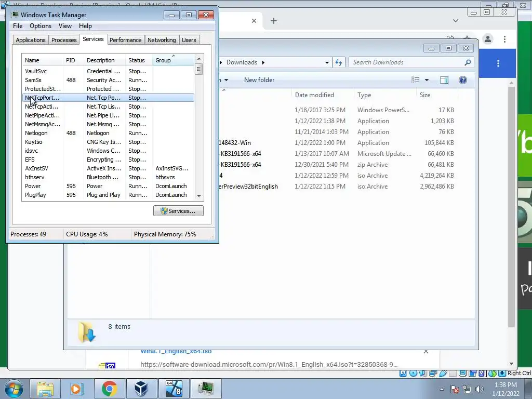The image size is (532, 399).
Task: Click the VirtualBox shared folders status icon
Action: click(453, 373)
